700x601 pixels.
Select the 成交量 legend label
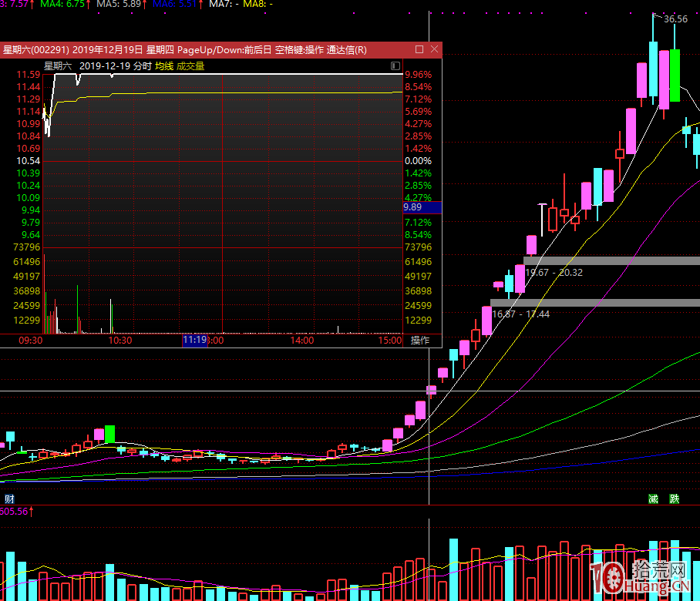coord(190,66)
